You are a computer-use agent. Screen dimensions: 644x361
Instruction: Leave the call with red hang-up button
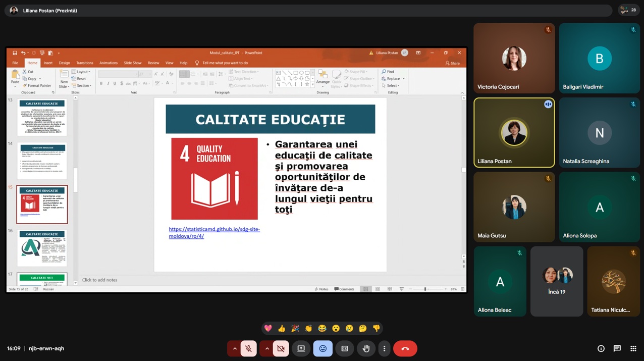coord(405,348)
